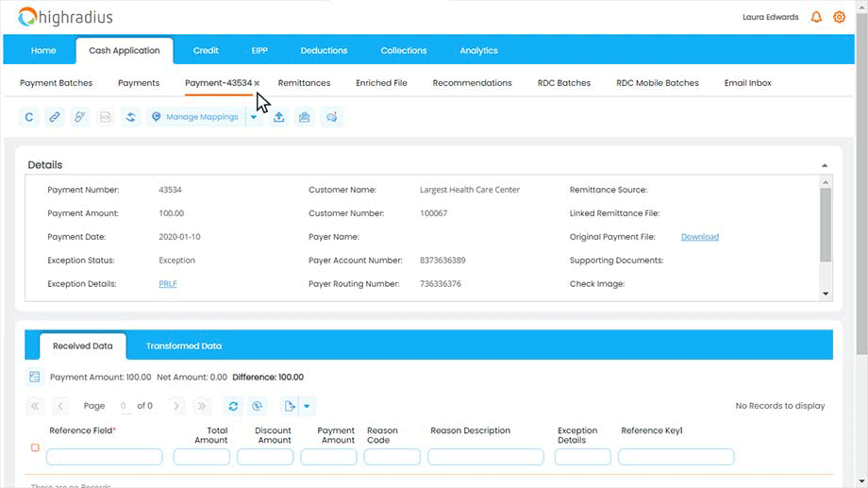Image resolution: width=868 pixels, height=488 pixels.
Task: Open the Deductions menu
Action: tap(324, 50)
